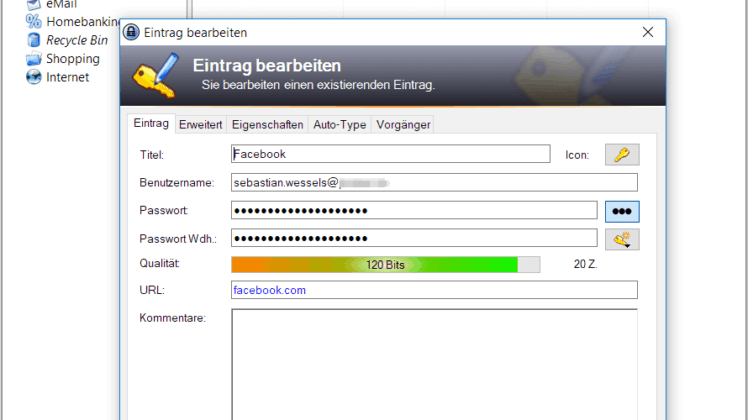Click the Internet globe icon

tap(34, 77)
